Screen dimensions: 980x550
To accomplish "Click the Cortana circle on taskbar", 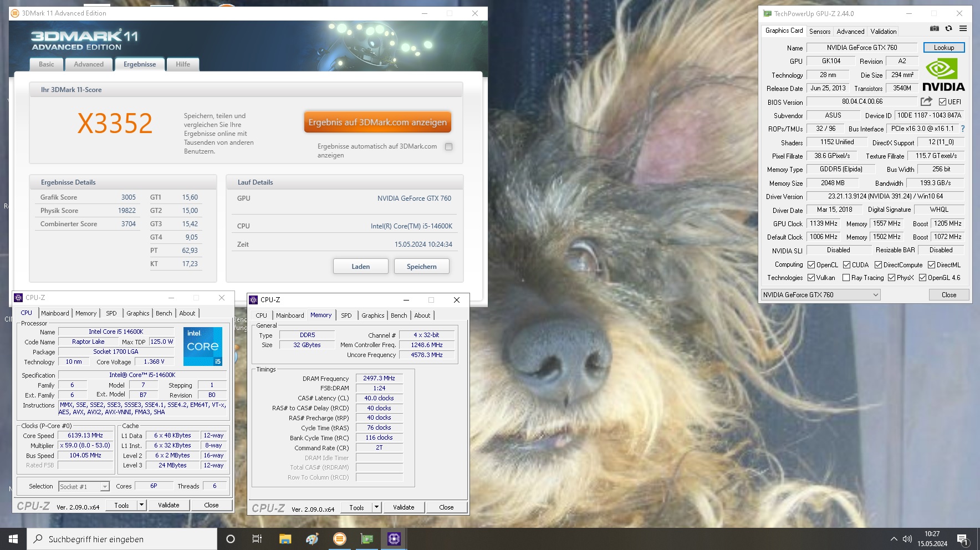I will [x=231, y=539].
